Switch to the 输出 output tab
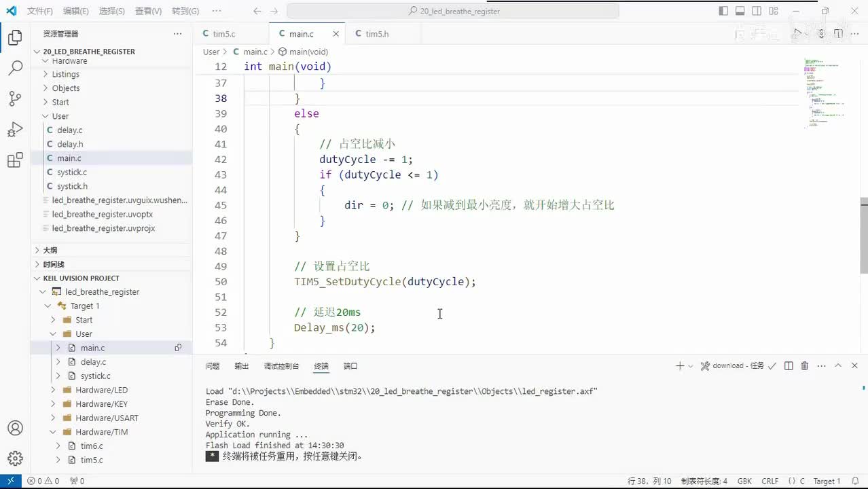This screenshot has height=489, width=868. coord(242,366)
